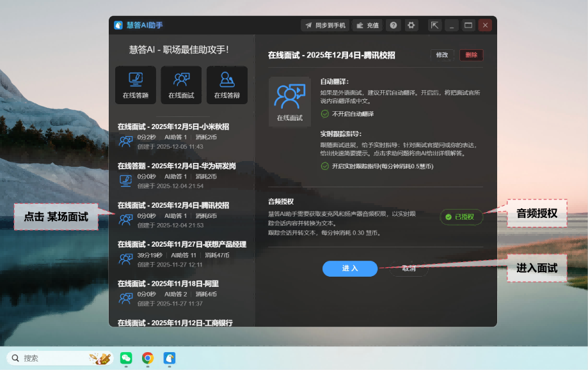
Task: Open WeChat from the taskbar
Action: 127,358
